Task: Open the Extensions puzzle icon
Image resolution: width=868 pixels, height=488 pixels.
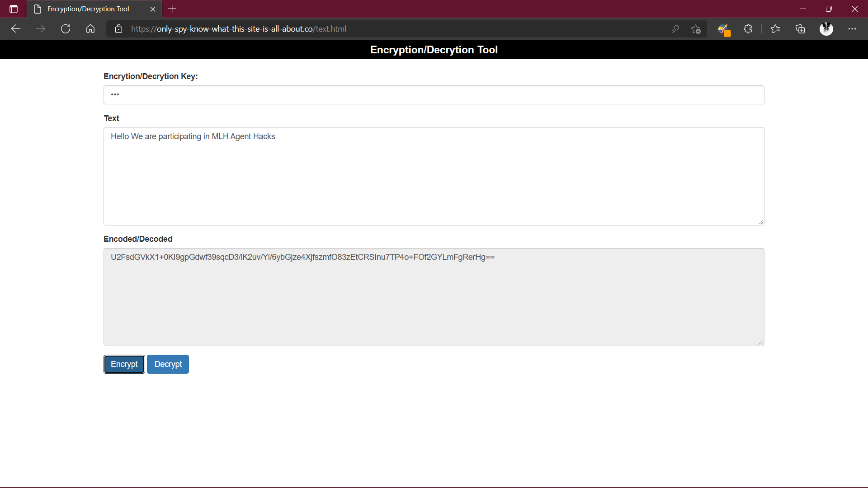Action: pyautogui.click(x=748, y=29)
